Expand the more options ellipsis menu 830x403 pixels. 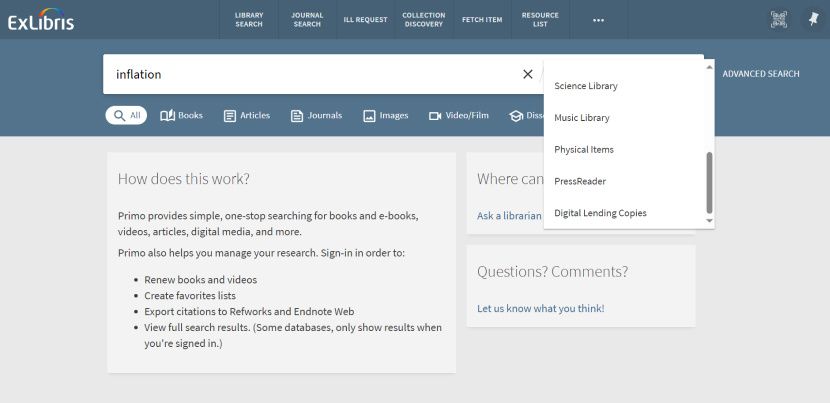[598, 19]
